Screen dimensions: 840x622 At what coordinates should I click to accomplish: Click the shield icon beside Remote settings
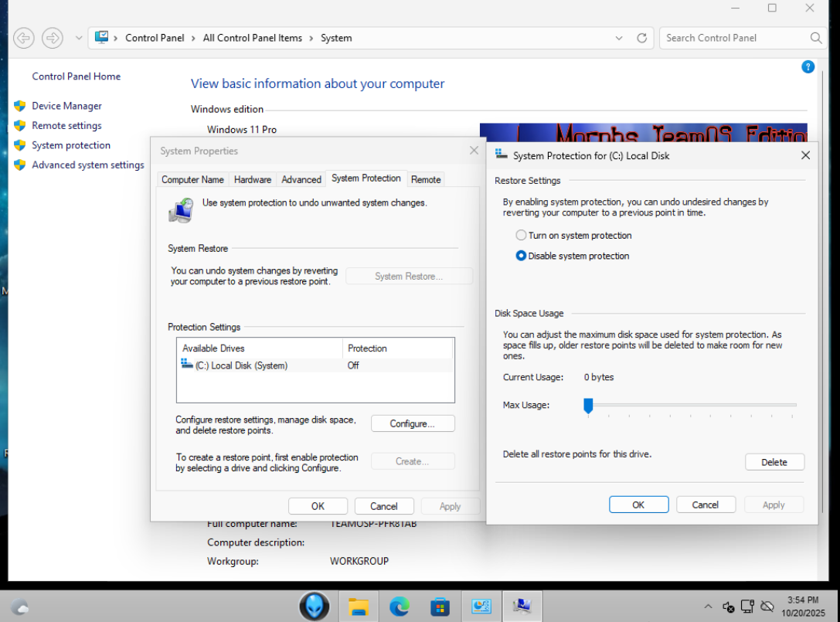tap(20, 125)
